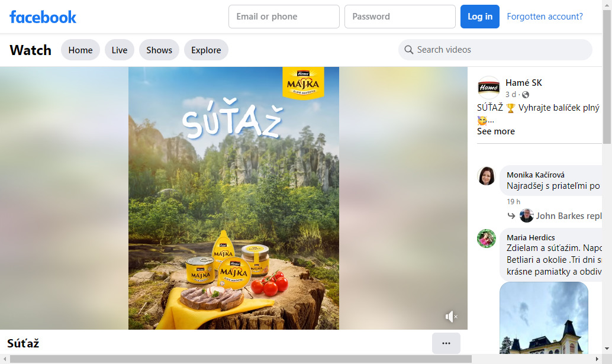Go to the Watch Home tab

[x=80, y=50]
